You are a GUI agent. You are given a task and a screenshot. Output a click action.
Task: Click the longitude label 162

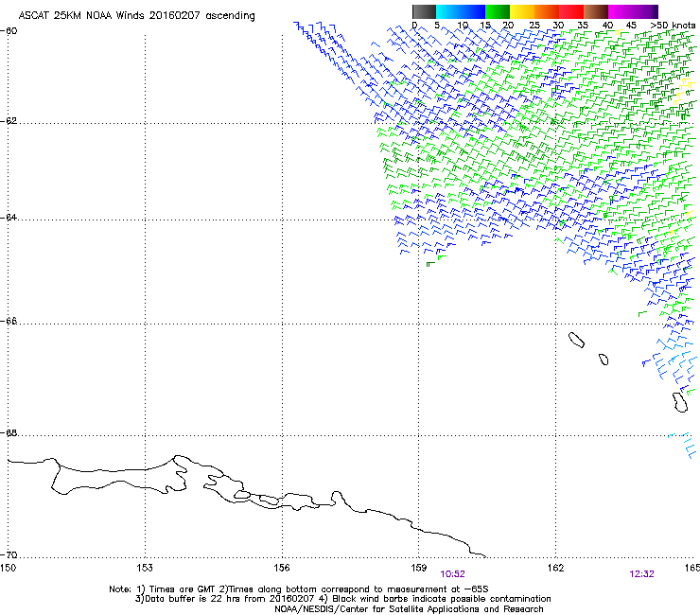click(x=555, y=568)
